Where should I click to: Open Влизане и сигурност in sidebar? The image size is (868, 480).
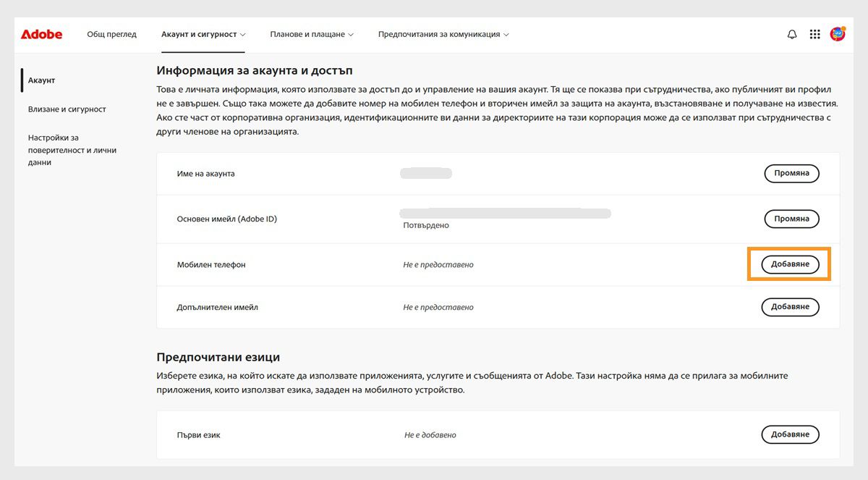pos(67,109)
